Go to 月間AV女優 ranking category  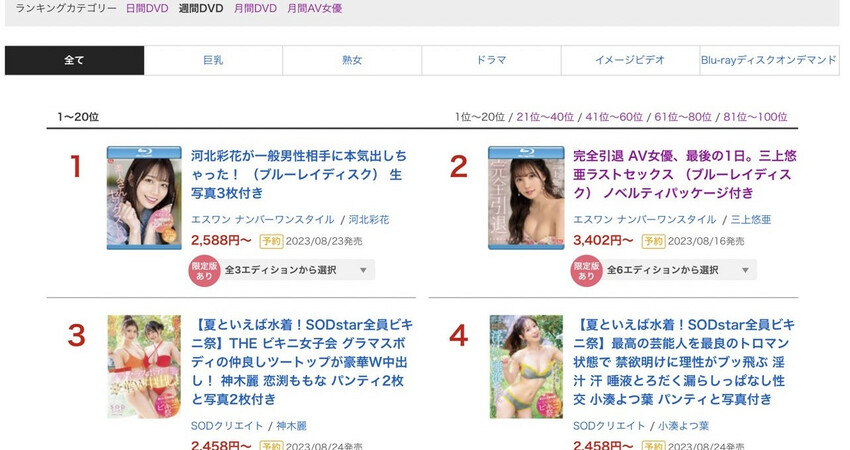(314, 9)
